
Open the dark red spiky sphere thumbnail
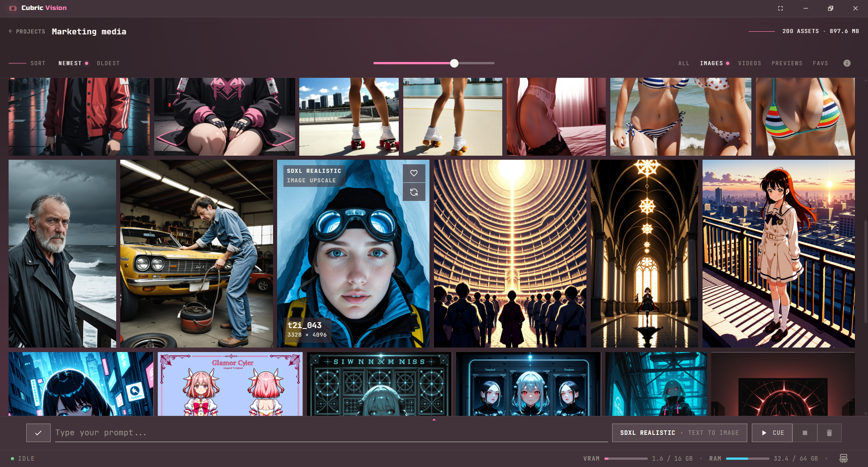tap(783, 384)
